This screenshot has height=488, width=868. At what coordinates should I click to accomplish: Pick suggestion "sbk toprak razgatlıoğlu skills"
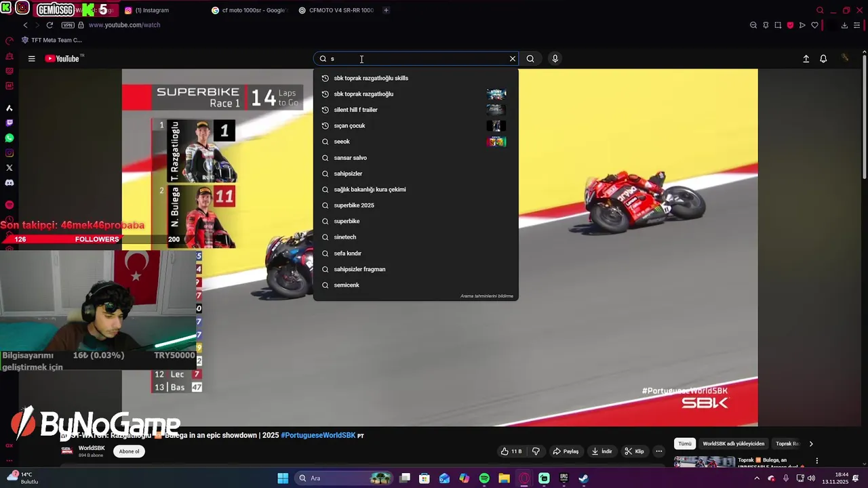point(416,78)
